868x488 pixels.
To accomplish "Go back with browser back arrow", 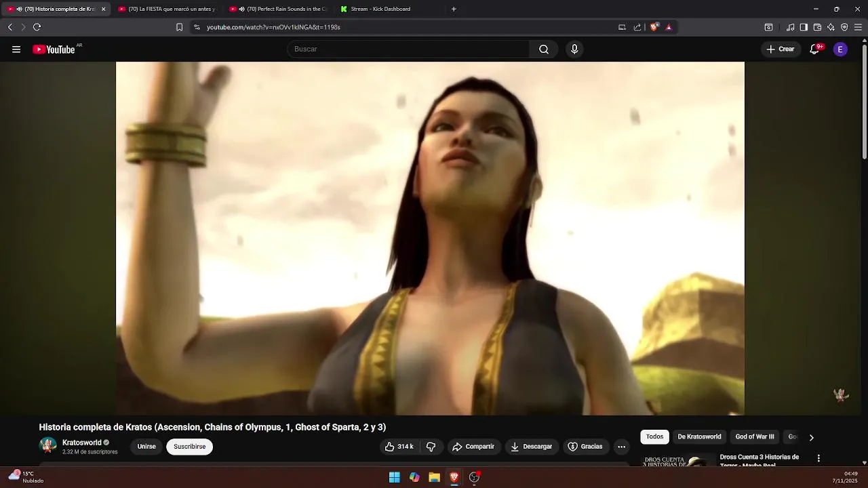I will pyautogui.click(x=9, y=27).
